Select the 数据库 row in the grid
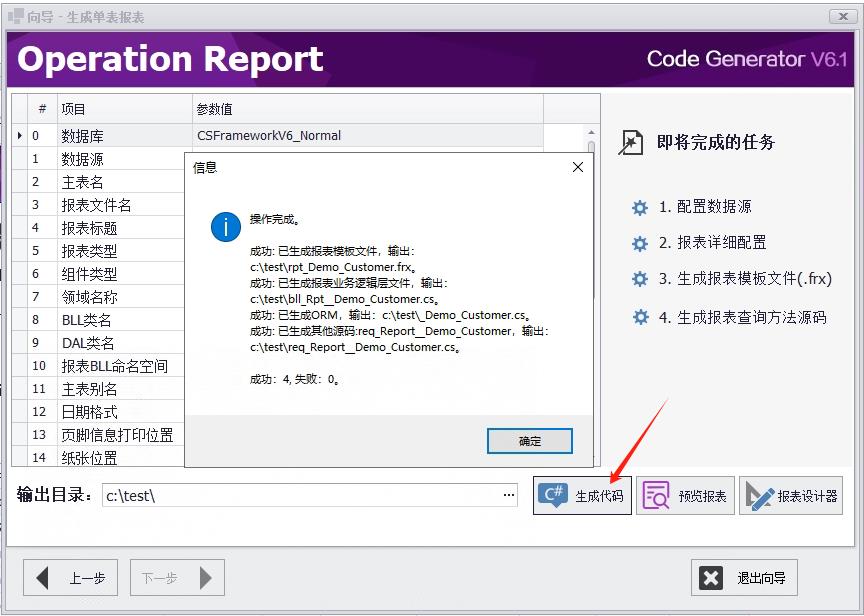 coord(90,135)
